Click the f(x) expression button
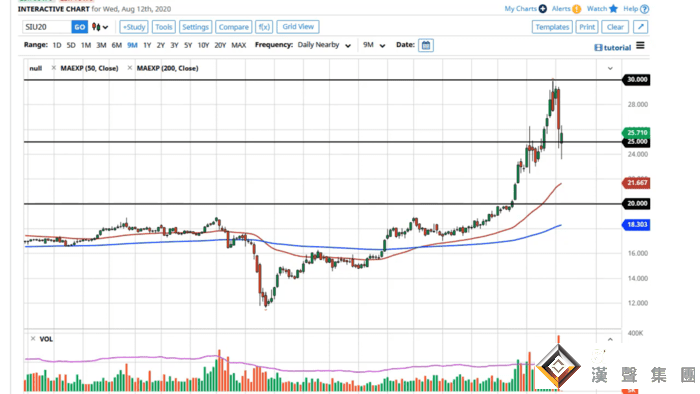The height and width of the screenshot is (394, 700). tap(264, 27)
